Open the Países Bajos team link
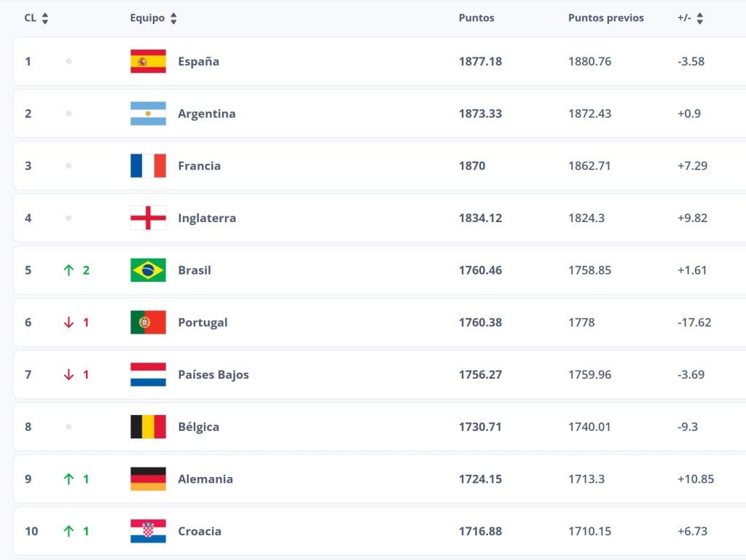 213,375
